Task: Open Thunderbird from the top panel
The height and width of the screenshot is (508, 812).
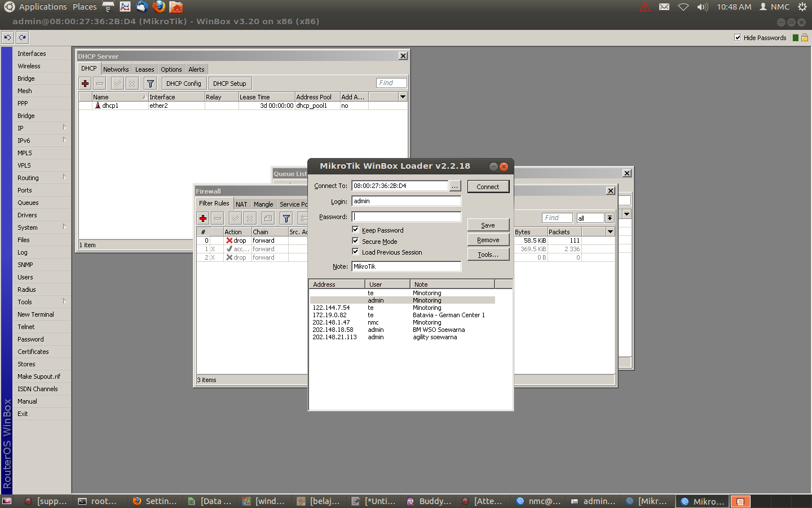Action: point(142,7)
